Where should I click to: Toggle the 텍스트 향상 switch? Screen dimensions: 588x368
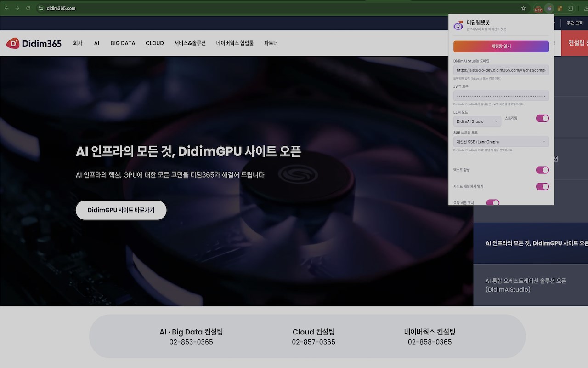(x=543, y=170)
